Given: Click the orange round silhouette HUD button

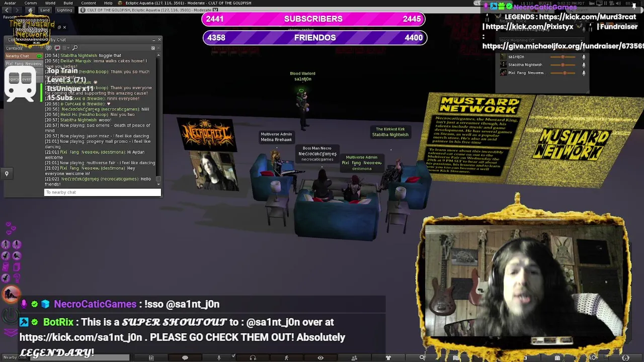Looking at the screenshot, I should pyautogui.click(x=11, y=294).
